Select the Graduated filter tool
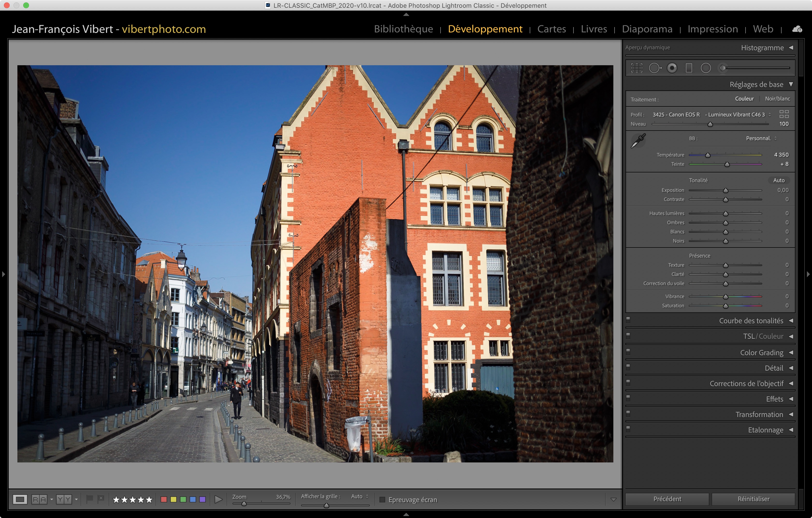The image size is (812, 518). click(689, 68)
